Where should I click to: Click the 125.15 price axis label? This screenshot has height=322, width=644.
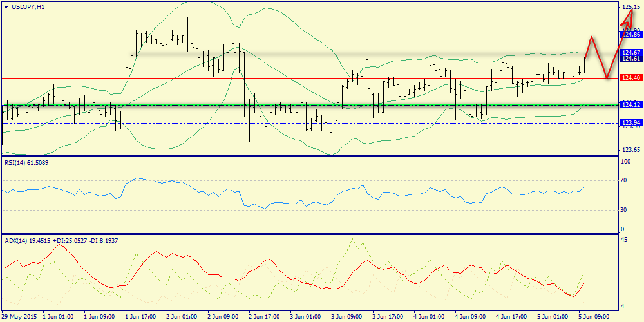click(630, 6)
